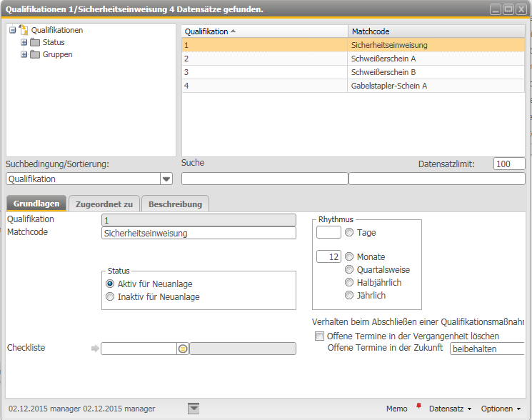Screen dimensions: 532x420
Task: Maximize the Qualifikationen window
Action: coord(508,9)
